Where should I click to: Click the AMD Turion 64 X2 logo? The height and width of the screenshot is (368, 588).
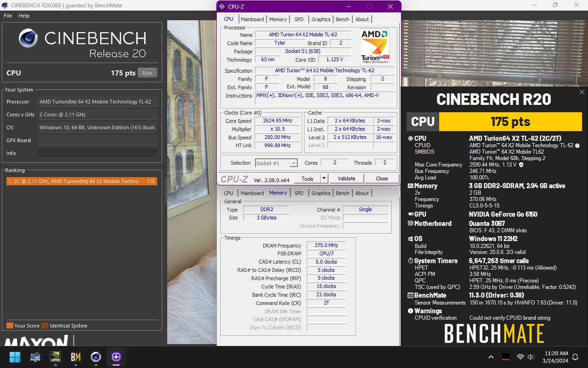coord(375,47)
